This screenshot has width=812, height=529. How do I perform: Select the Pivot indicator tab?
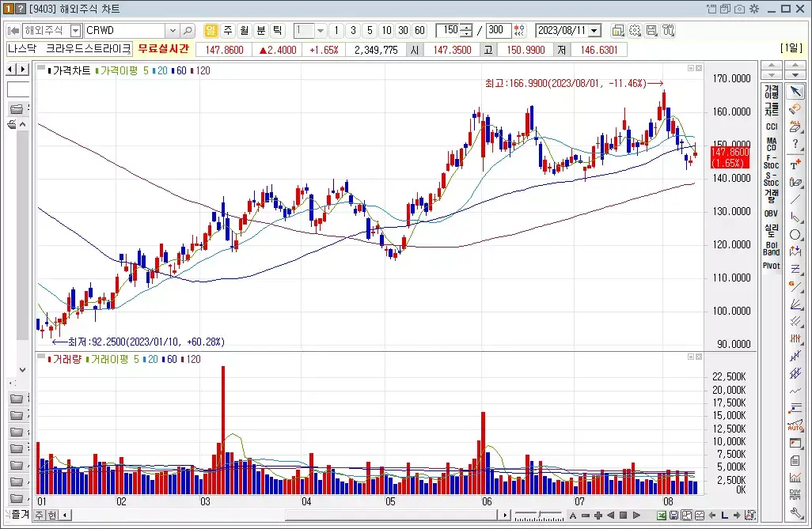click(771, 266)
